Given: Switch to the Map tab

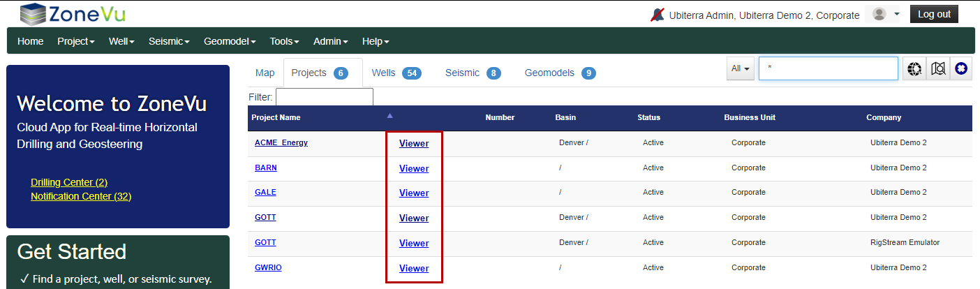Looking at the screenshot, I should (x=265, y=73).
